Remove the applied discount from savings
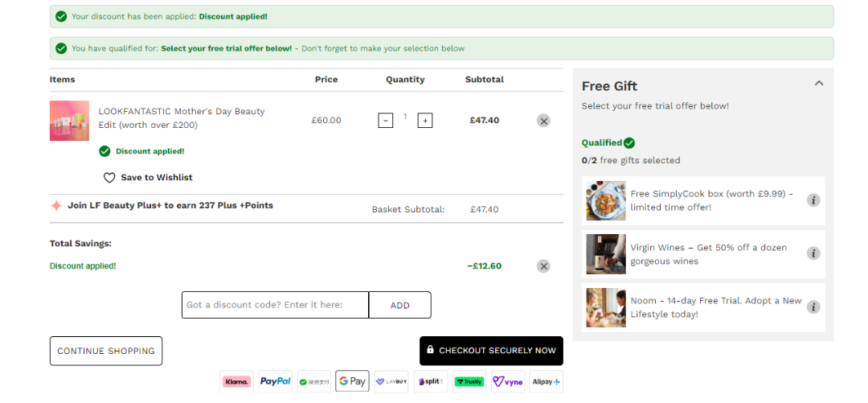The width and height of the screenshot is (868, 403). 543,266
